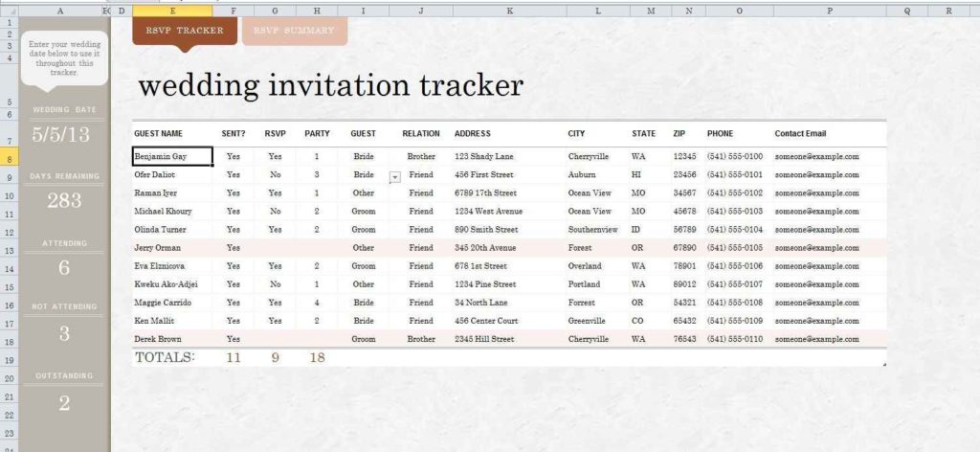Open the RSVP TRACKER tab
This screenshot has height=452, width=980.
(185, 31)
